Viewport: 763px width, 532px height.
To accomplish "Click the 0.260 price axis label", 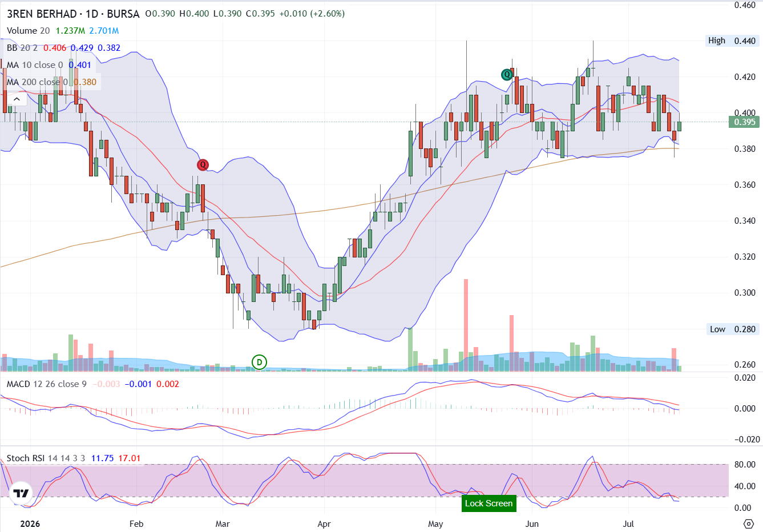I will [x=745, y=365].
